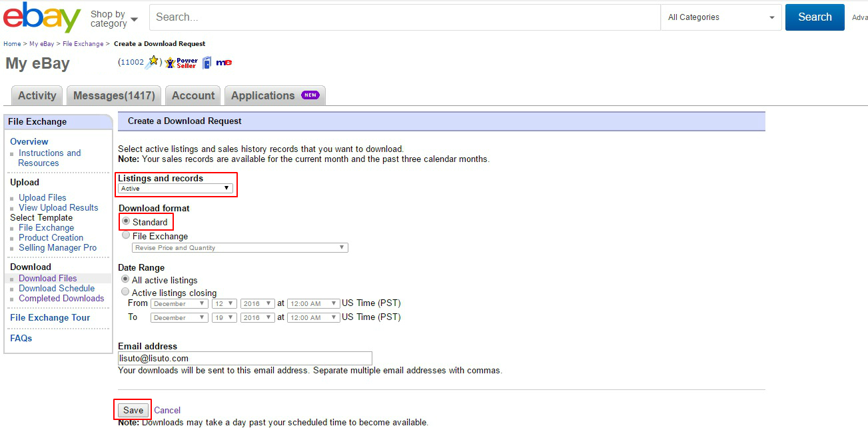Switch to the Activity tab

tap(37, 95)
